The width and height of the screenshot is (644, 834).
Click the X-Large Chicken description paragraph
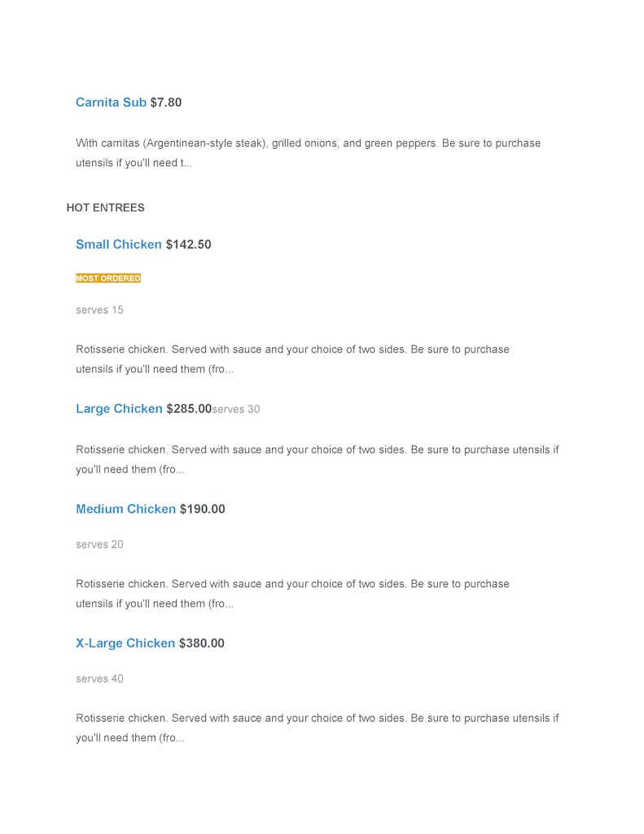317,728
